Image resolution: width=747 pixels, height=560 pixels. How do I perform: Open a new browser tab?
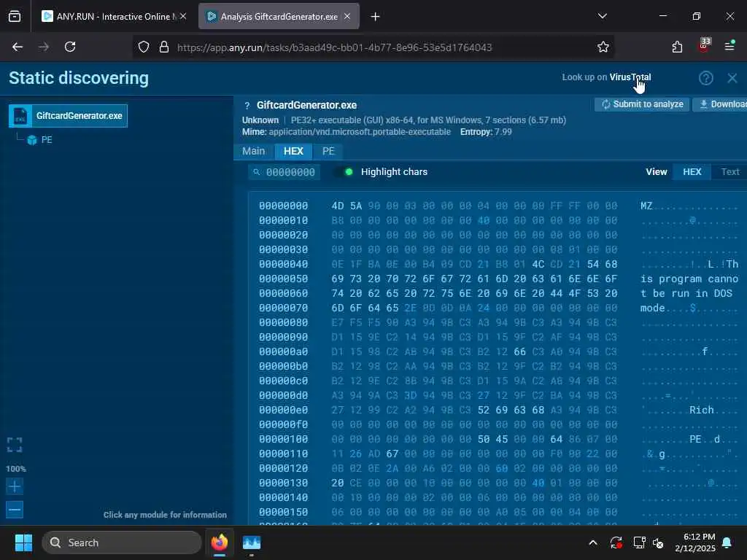[376, 17]
